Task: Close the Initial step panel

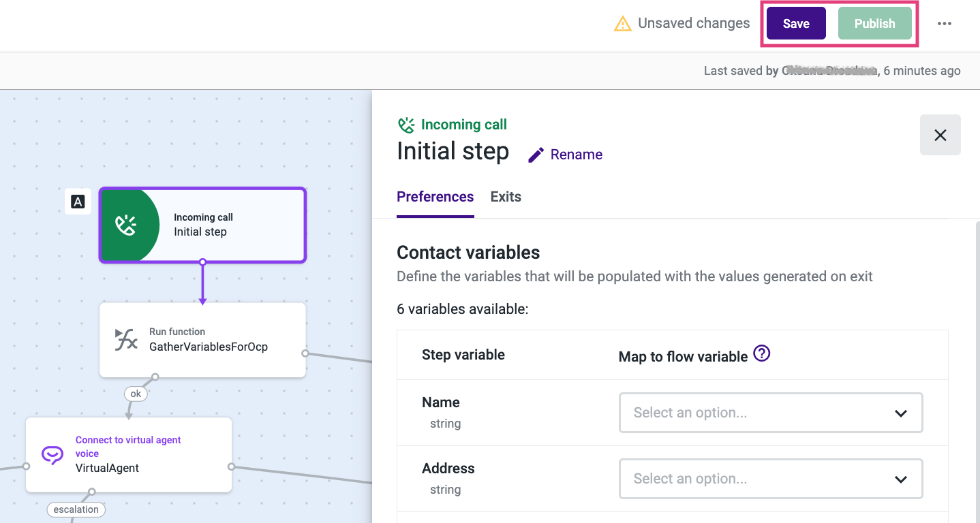Action: click(x=940, y=135)
